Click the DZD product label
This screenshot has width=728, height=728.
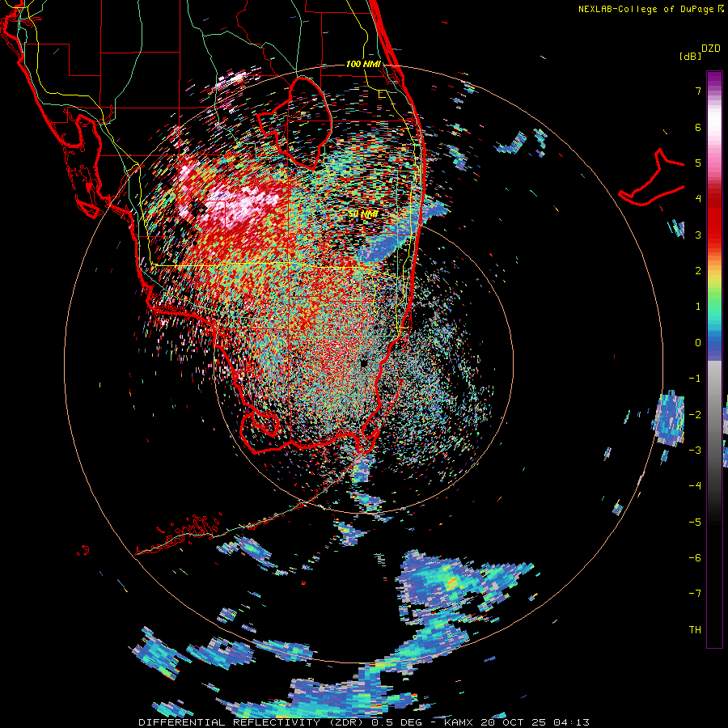tap(711, 49)
